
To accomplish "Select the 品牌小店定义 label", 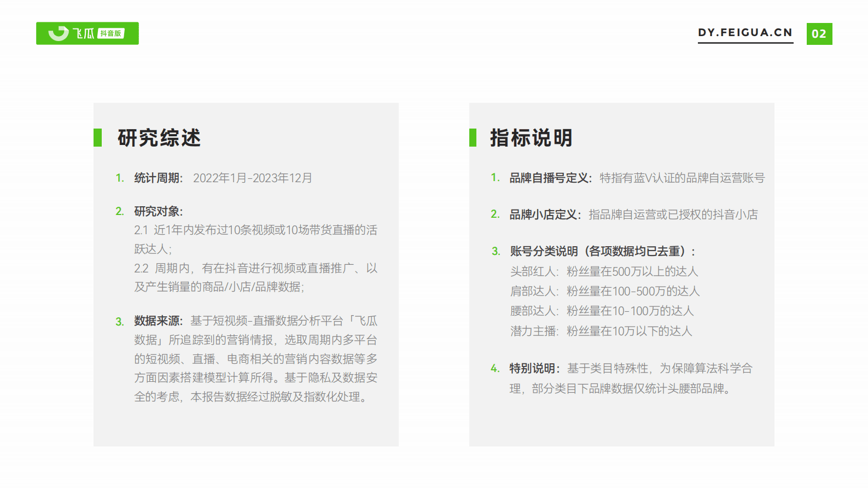I will point(544,214).
